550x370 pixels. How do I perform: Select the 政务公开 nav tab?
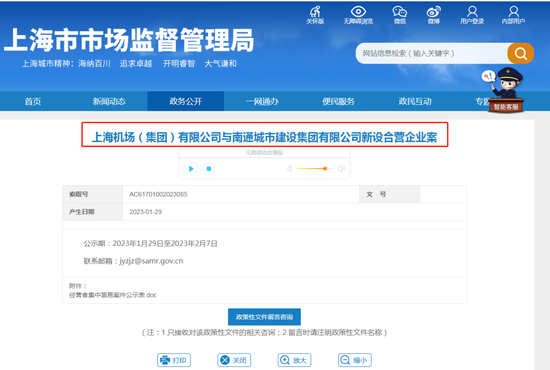186,101
